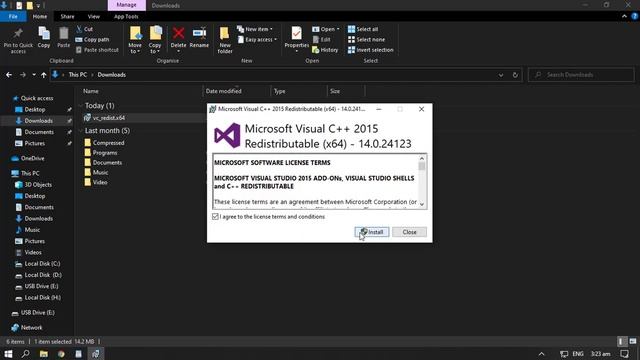Click This PC in address breadcrumb
The image size is (640, 360).
(78, 75)
